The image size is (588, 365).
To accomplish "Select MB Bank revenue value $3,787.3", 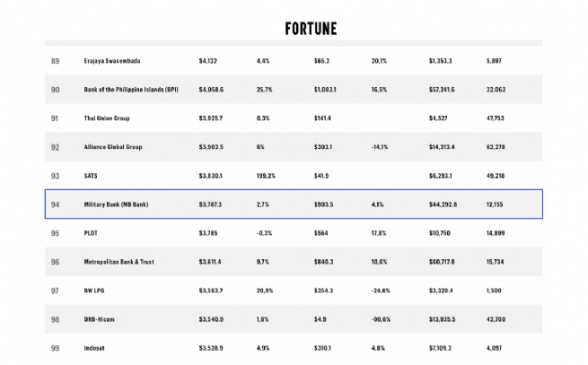I will 210,204.
